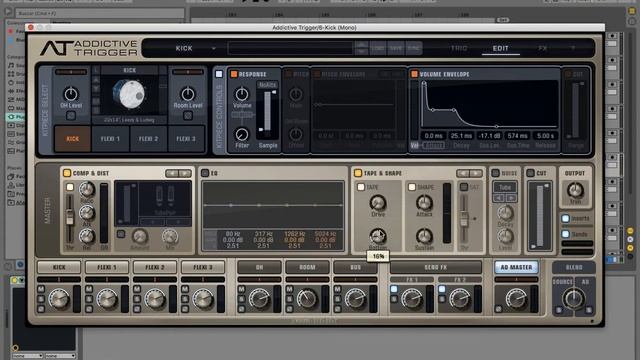640x360 pixels.
Task: Enable the Noise section
Action: [x=495, y=173]
